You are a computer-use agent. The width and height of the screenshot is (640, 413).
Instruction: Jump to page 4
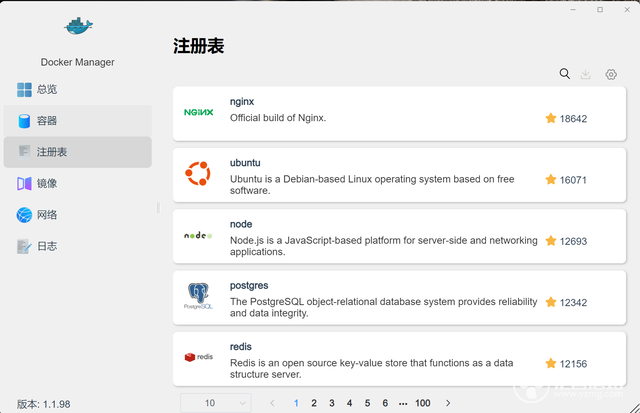[349, 403]
